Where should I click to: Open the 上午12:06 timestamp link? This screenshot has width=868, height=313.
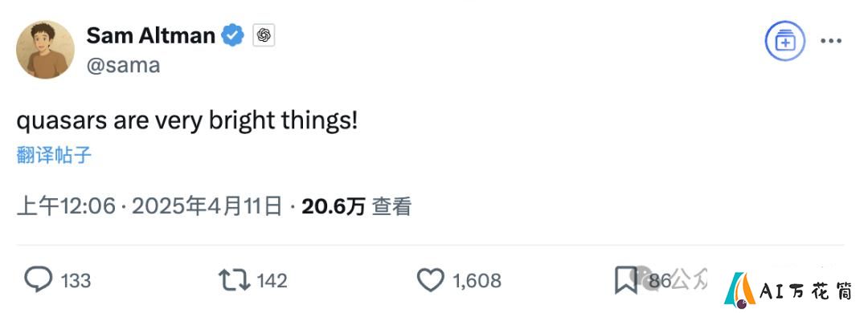coord(67,207)
